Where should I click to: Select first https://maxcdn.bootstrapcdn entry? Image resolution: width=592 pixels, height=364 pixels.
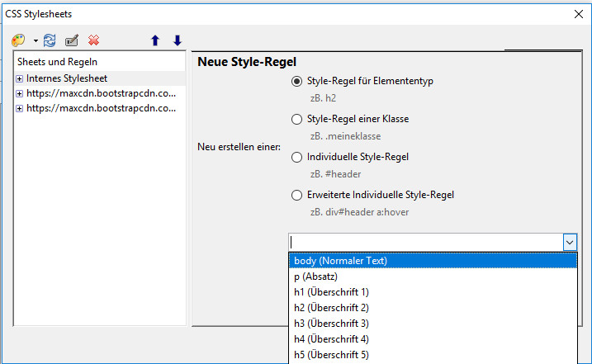tap(101, 93)
